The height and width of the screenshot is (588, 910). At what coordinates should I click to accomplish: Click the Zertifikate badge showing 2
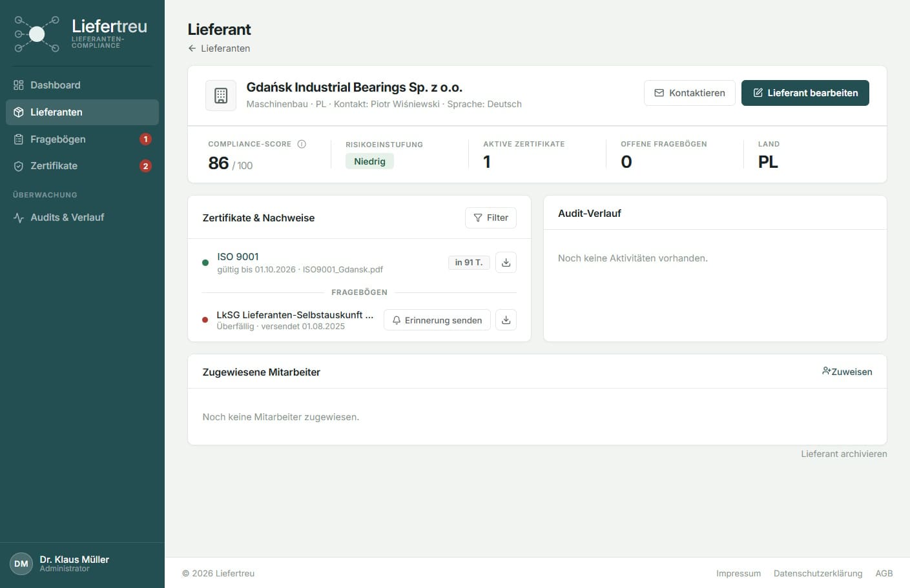point(146,166)
